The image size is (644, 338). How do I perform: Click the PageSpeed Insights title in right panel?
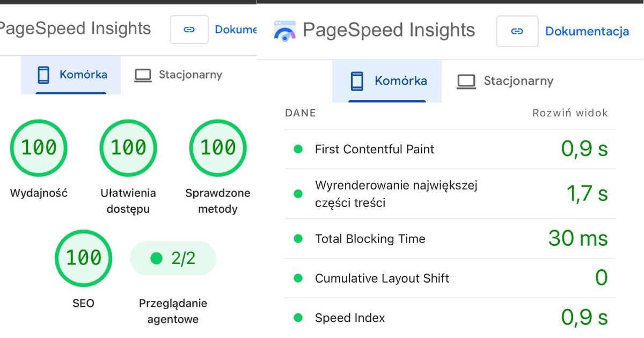pos(389,31)
